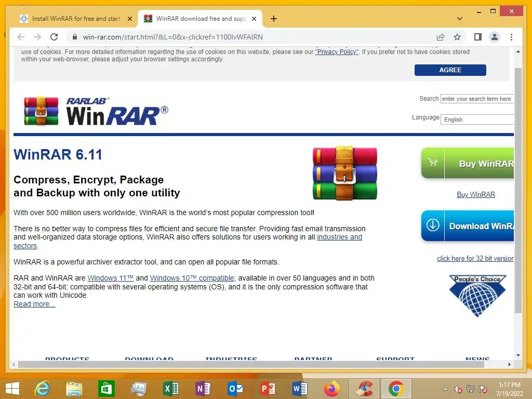The height and width of the screenshot is (399, 532).
Task: Open the Buy WinRAR text link
Action: [476, 194]
